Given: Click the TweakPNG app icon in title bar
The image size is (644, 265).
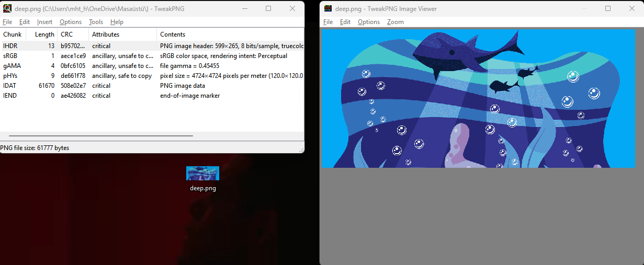Looking at the screenshot, I should [x=7, y=8].
